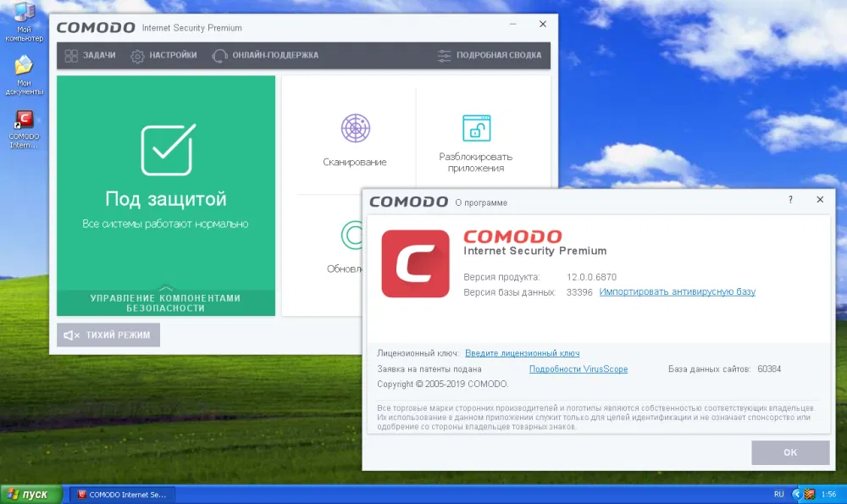Viewport: 847px width, 504px height.
Task: Select the My Documents desktop icon
Action: 24,75
